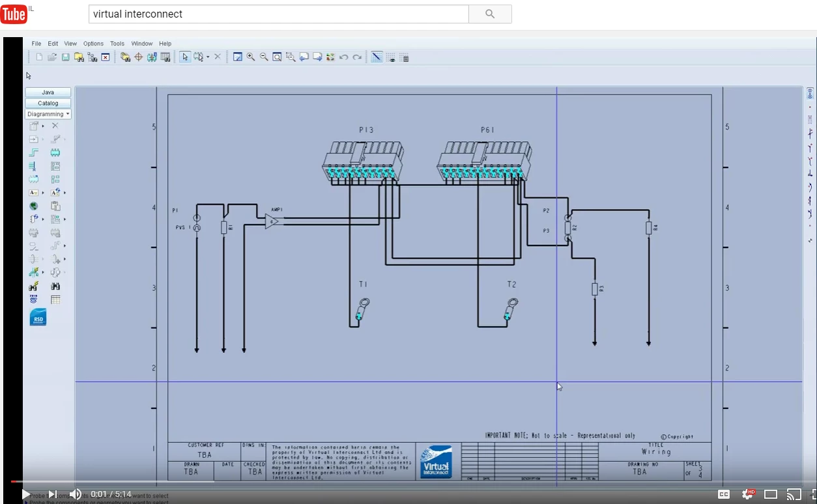Click the Redo arrow icon

pos(357,57)
